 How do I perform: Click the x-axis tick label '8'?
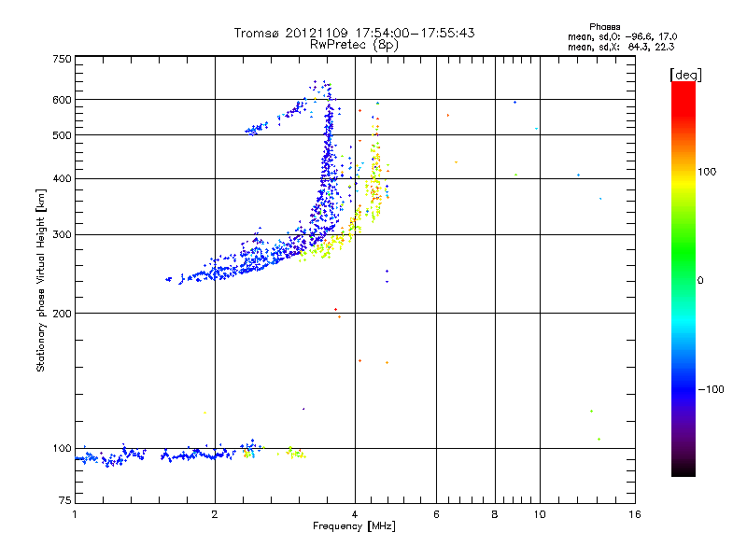pyautogui.click(x=495, y=514)
